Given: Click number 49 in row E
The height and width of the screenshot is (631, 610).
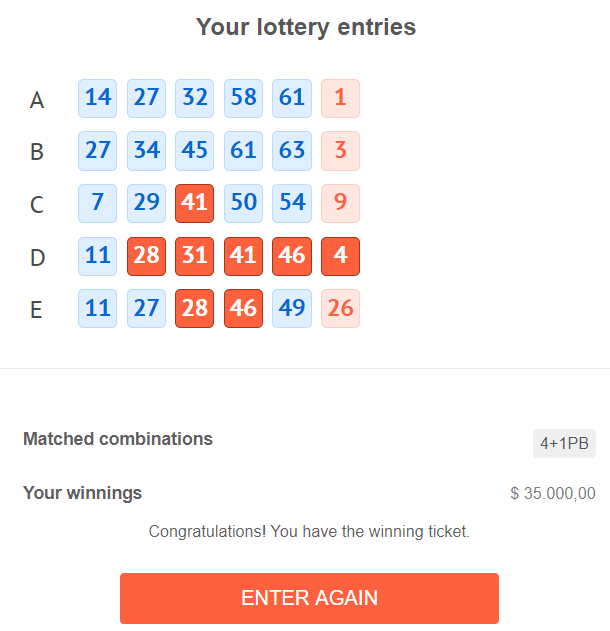Looking at the screenshot, I should [x=292, y=308].
